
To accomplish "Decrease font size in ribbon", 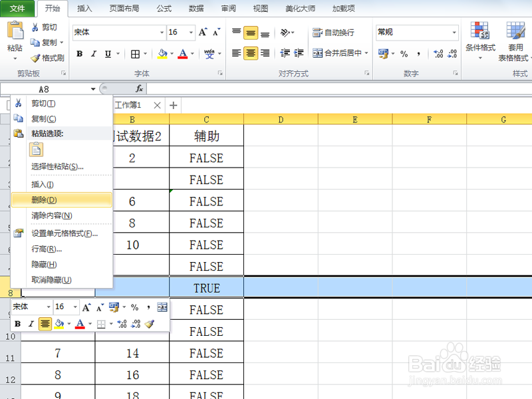I will [x=216, y=32].
